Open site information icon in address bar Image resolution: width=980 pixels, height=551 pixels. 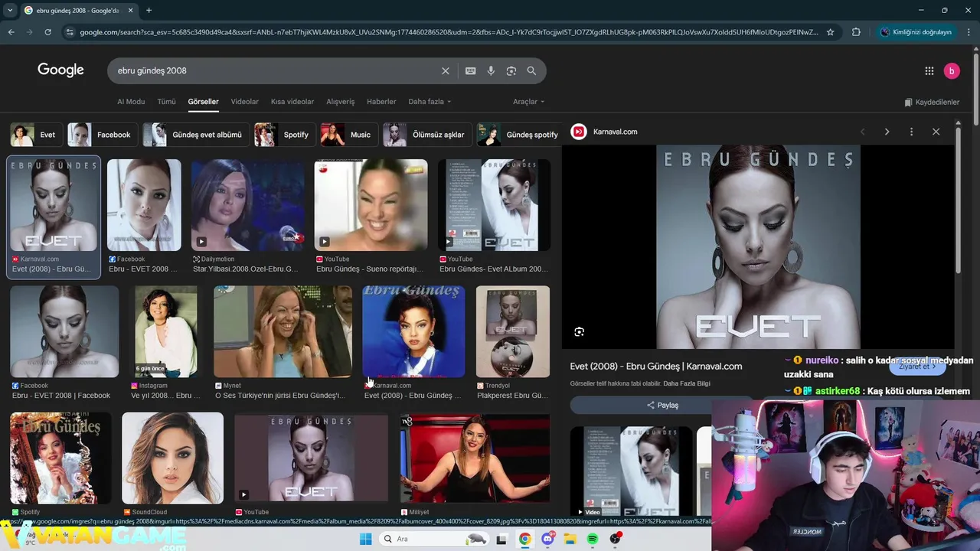pos(70,32)
